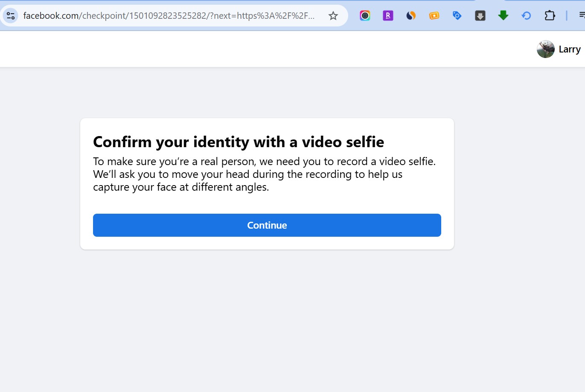Click the blue price tag extension
The width and height of the screenshot is (585, 392).
[457, 16]
